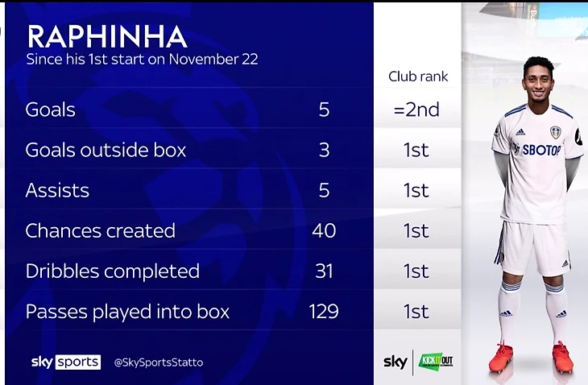Select the Passes played into box label
This screenshot has width=588, height=385.
click(127, 311)
